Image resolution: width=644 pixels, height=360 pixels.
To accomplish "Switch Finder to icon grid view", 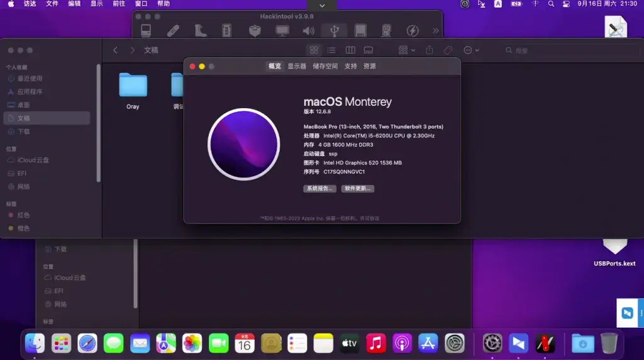I will coord(314,50).
